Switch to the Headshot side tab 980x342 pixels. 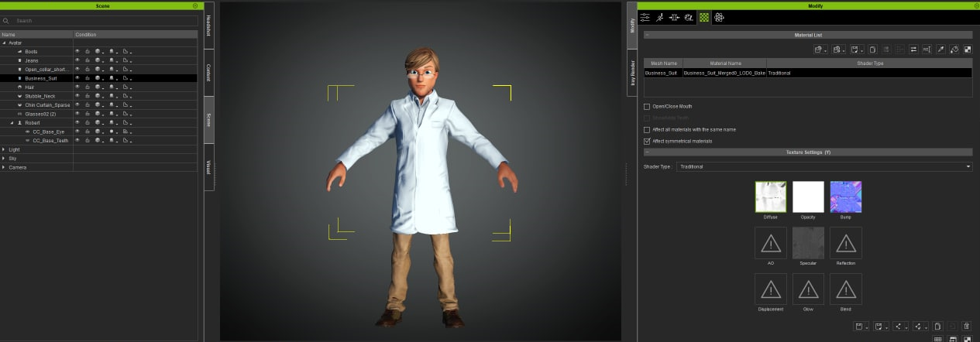click(x=209, y=24)
